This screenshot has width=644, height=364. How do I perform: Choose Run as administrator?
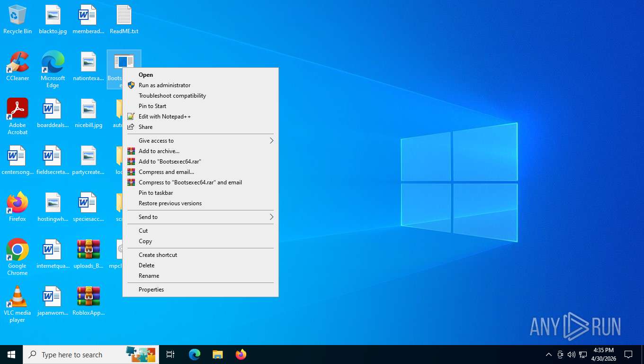[x=201, y=85]
